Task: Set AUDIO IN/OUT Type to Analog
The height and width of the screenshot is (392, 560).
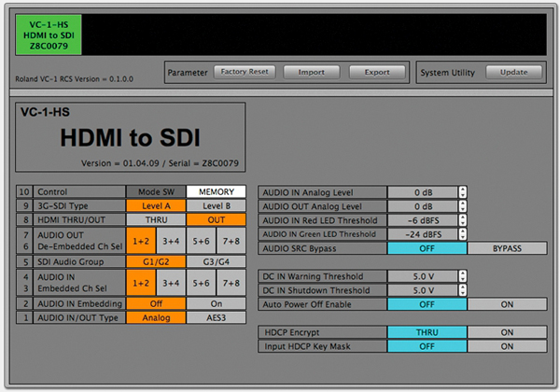Action: click(156, 317)
